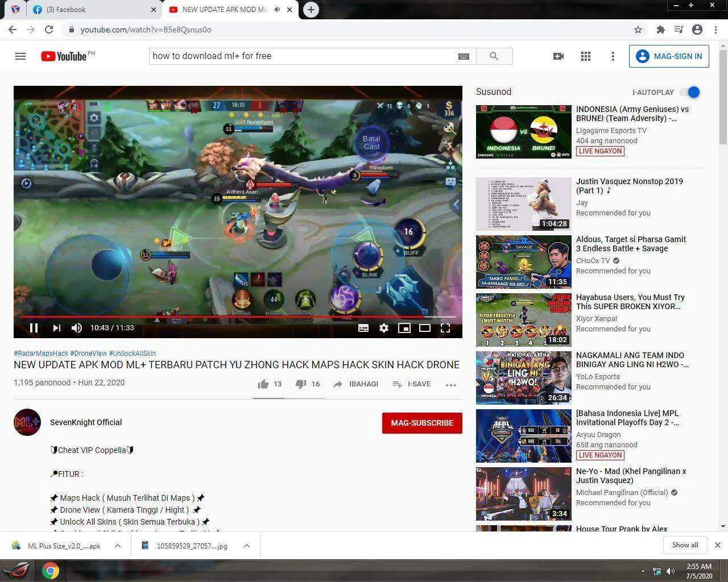Reload the current page
Screen dimensions: 728x582
49,30
